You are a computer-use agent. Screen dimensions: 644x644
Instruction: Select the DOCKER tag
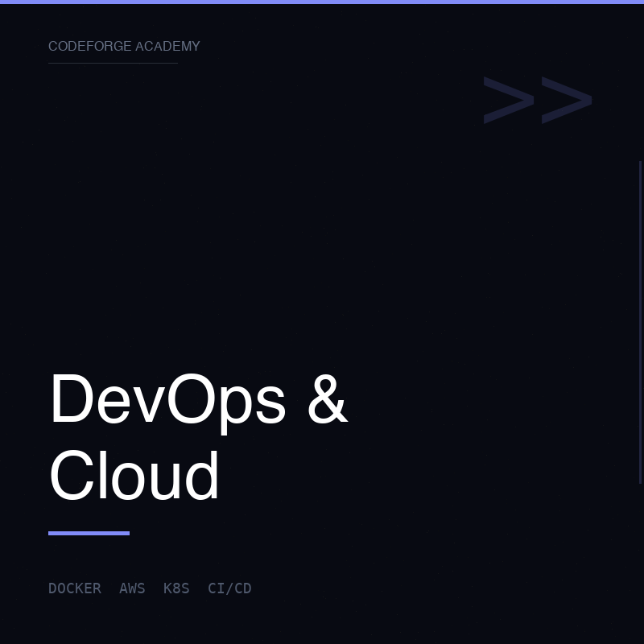pyautogui.click(x=75, y=588)
